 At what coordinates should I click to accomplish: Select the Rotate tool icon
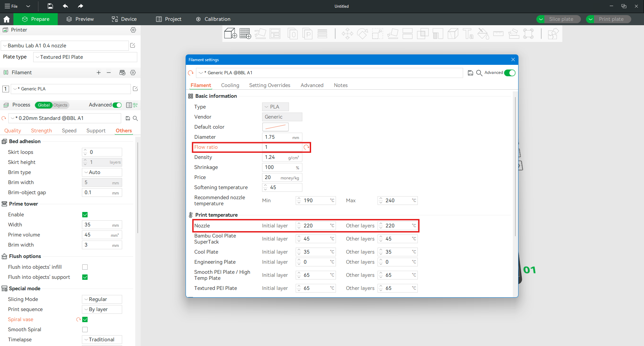[x=362, y=34]
